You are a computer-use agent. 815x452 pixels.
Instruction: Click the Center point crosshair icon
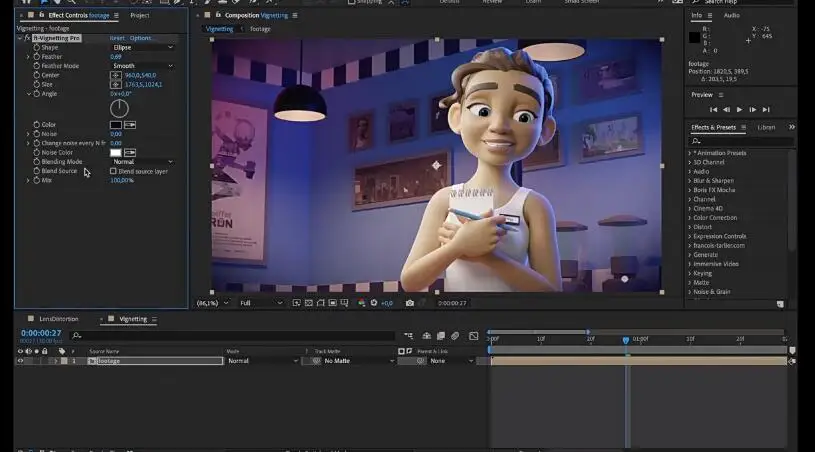116,75
